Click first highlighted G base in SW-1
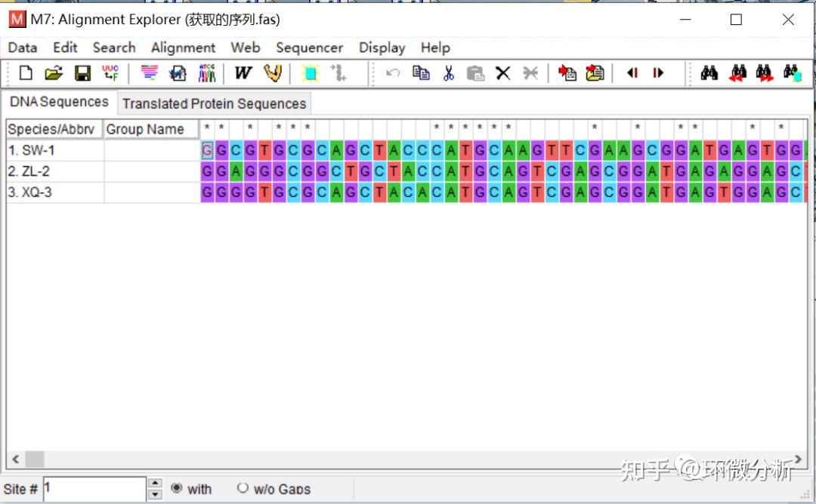Viewport: 816px width, 504px height. click(x=207, y=150)
